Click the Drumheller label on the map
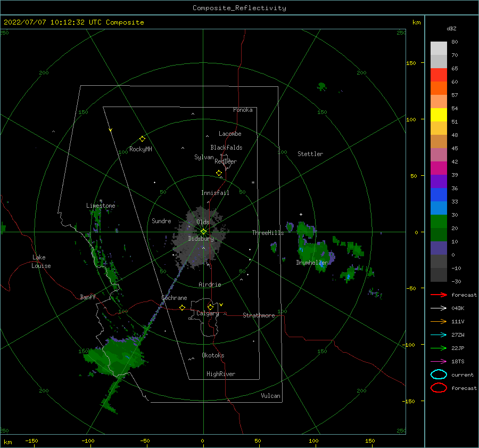 click(312, 263)
